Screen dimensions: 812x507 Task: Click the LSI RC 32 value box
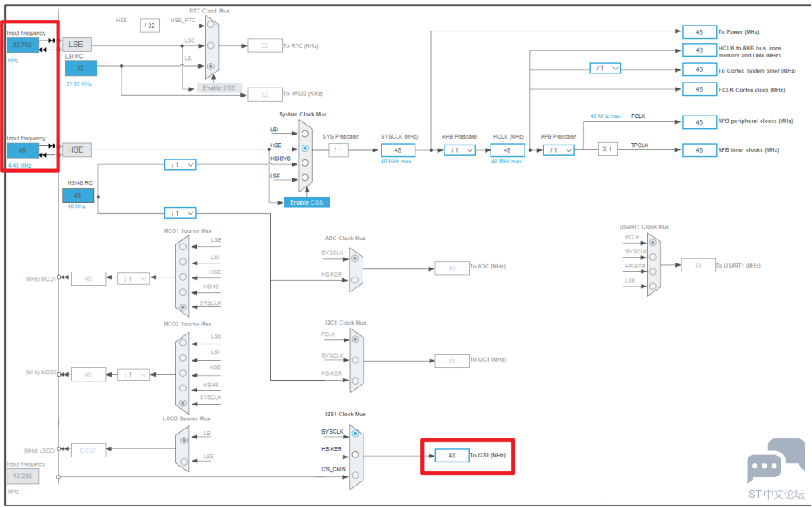tap(81, 69)
